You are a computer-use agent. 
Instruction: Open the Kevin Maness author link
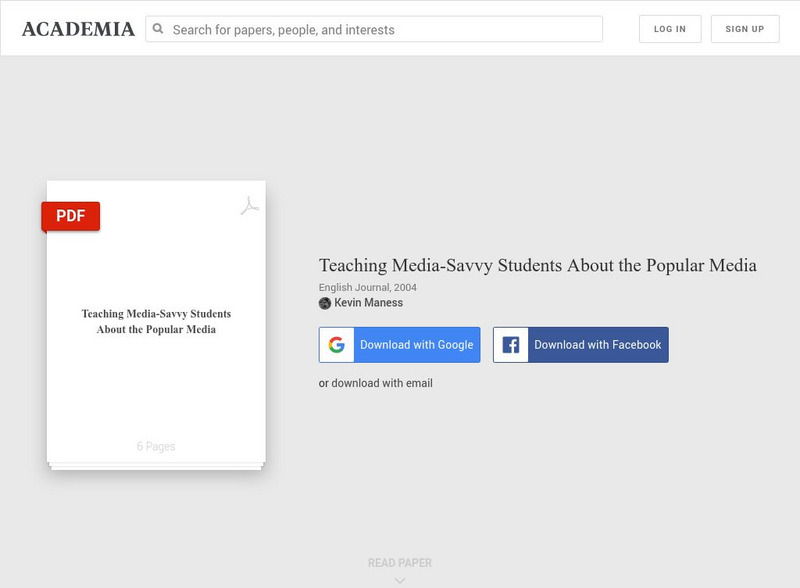pyautogui.click(x=368, y=303)
